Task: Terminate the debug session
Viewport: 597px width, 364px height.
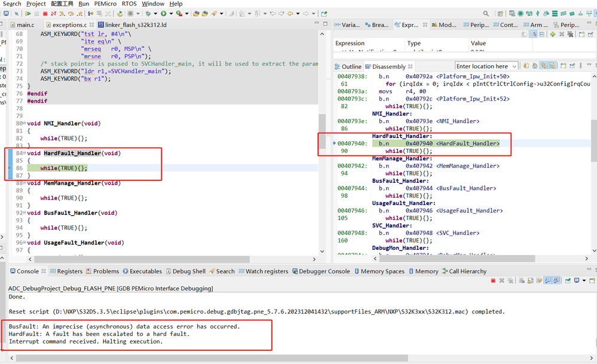Action: pyautogui.click(x=44, y=13)
